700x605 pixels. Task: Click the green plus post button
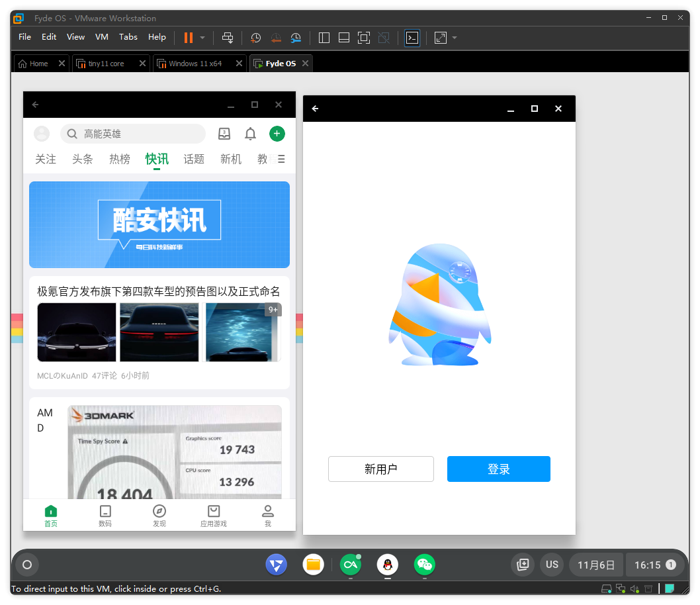(x=277, y=134)
